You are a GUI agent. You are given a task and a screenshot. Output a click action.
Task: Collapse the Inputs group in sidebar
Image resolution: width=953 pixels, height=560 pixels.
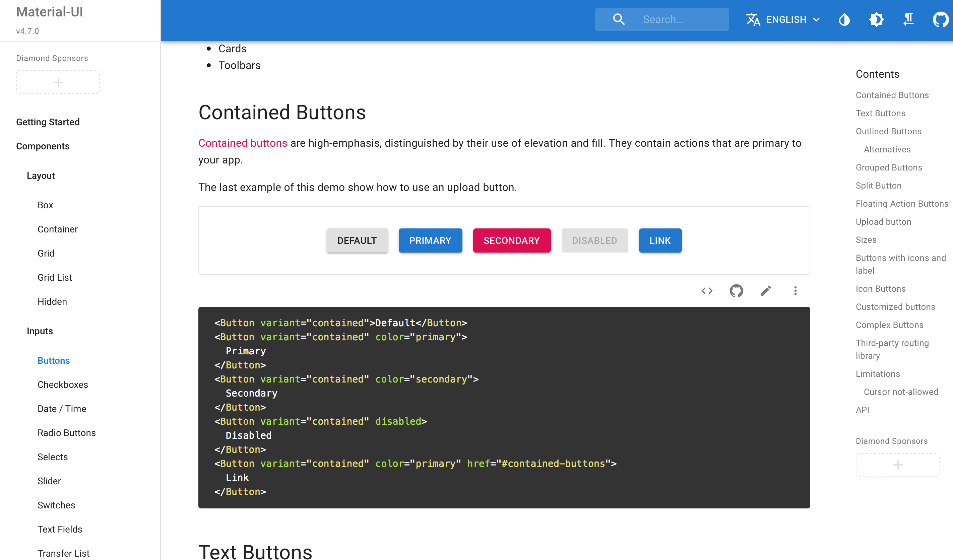point(40,331)
